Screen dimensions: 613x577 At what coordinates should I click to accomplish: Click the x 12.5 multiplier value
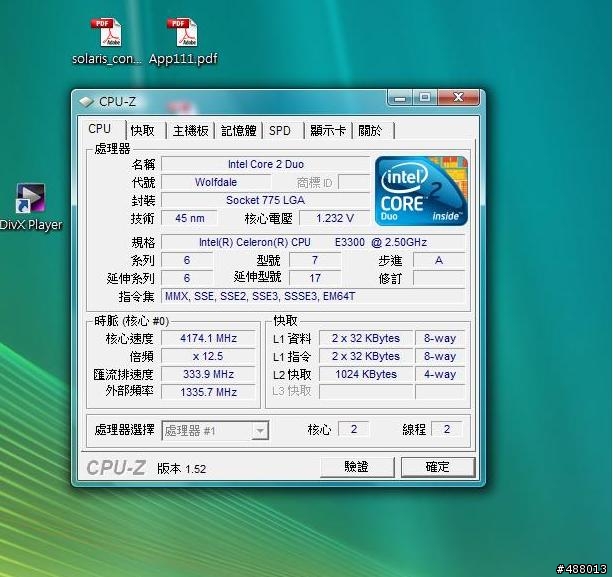click(208, 356)
